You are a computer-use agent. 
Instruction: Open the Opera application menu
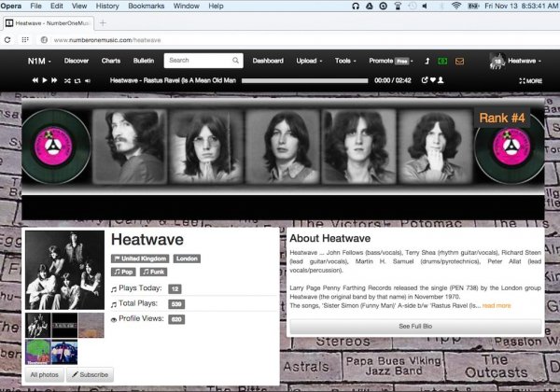(10, 7)
